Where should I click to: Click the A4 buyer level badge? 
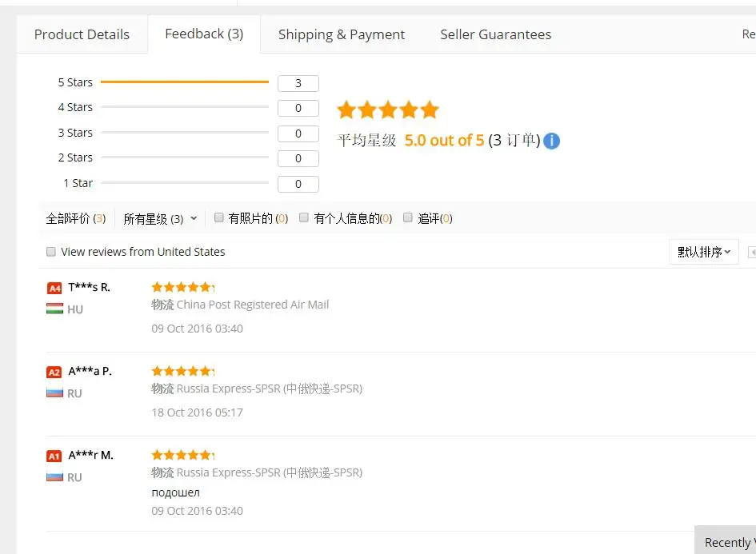(54, 288)
